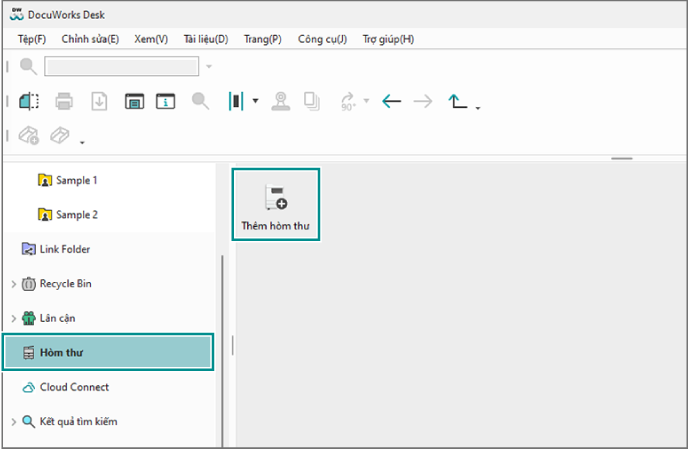Click the window view icon beside download
Image resolution: width=688 pixels, height=449 pixels.
[x=133, y=101]
